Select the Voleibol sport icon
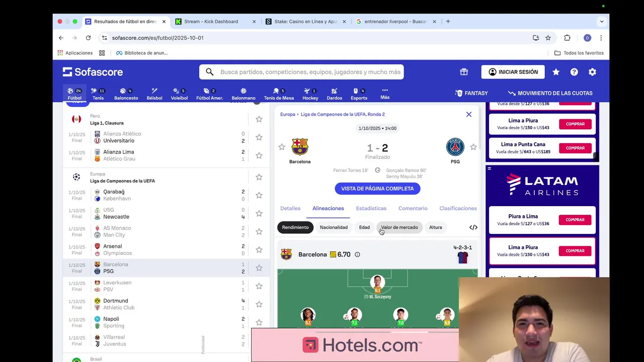Screen dimensions: 644x362 point(179,94)
